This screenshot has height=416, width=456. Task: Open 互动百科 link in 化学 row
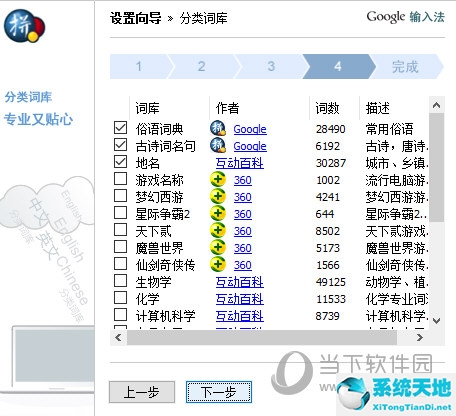pyautogui.click(x=240, y=299)
